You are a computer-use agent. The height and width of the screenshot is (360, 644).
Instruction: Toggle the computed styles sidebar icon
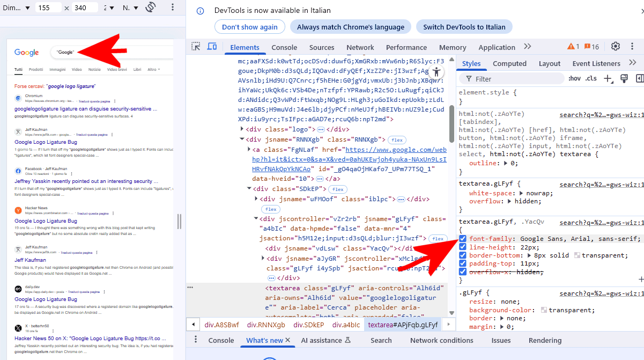[639, 79]
